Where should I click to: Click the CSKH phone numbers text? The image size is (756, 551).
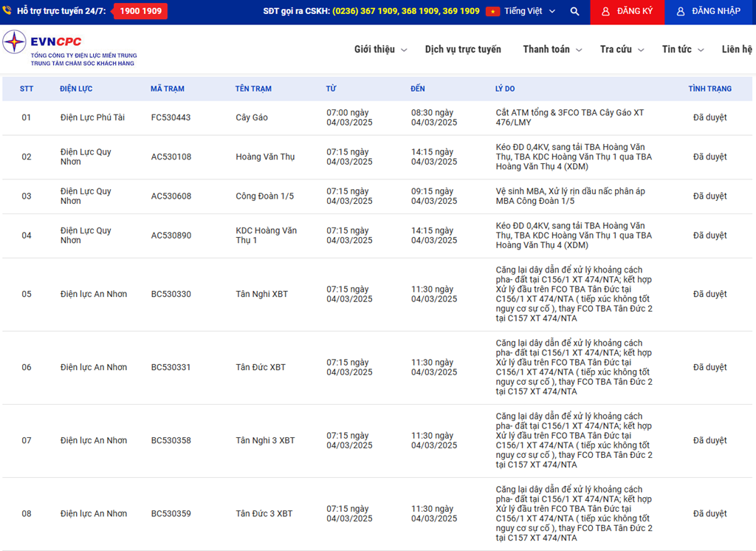tap(406, 11)
